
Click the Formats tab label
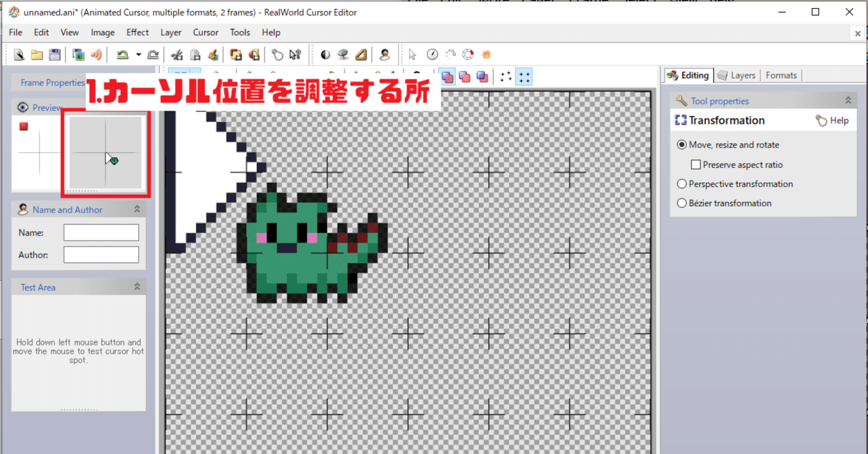(781, 75)
